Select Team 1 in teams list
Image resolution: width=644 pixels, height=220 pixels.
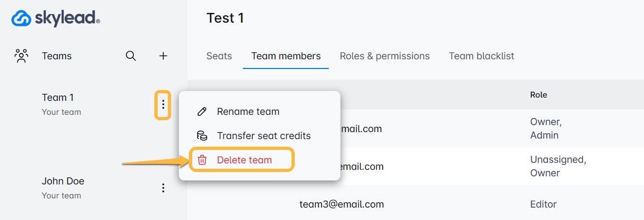pos(58,98)
